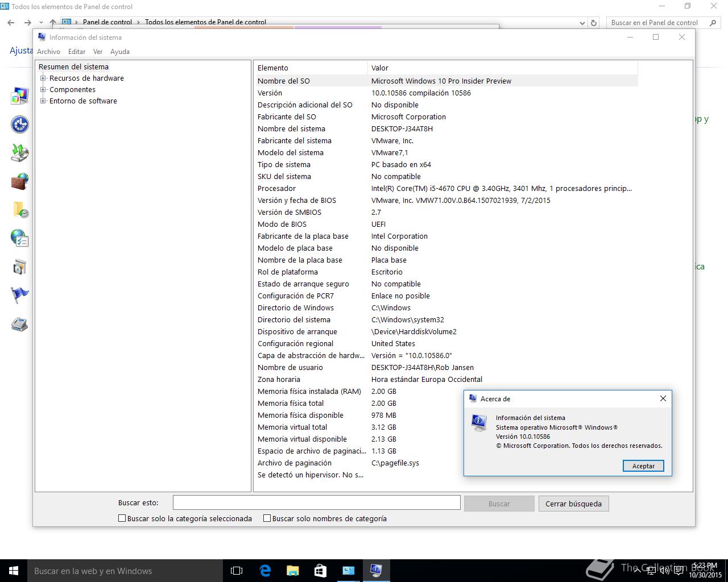
Task: Click the back arrow in Control Panel window
Action: point(11,23)
